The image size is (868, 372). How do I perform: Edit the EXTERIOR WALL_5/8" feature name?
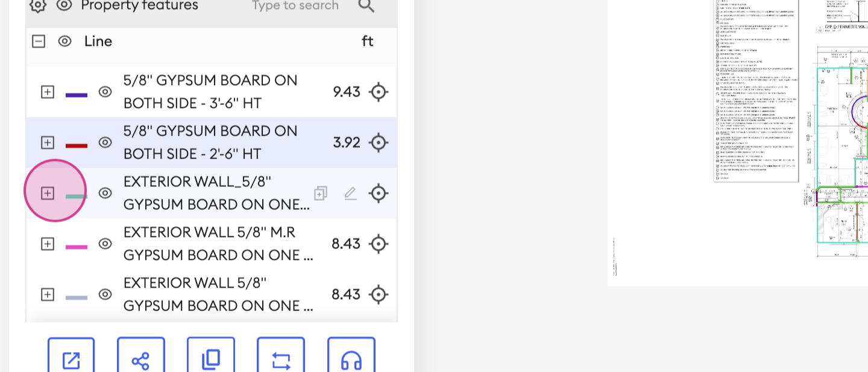(x=350, y=194)
